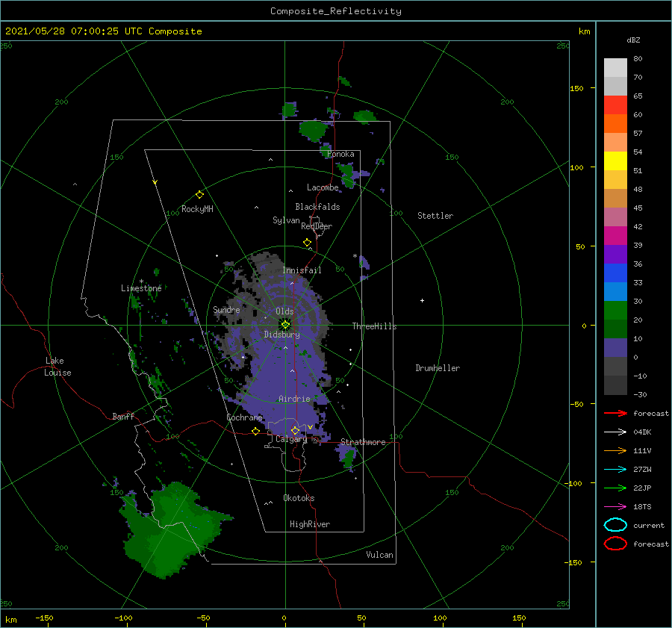This screenshot has width=672, height=628.
Task: Click the Stettler label
Action: (435, 216)
